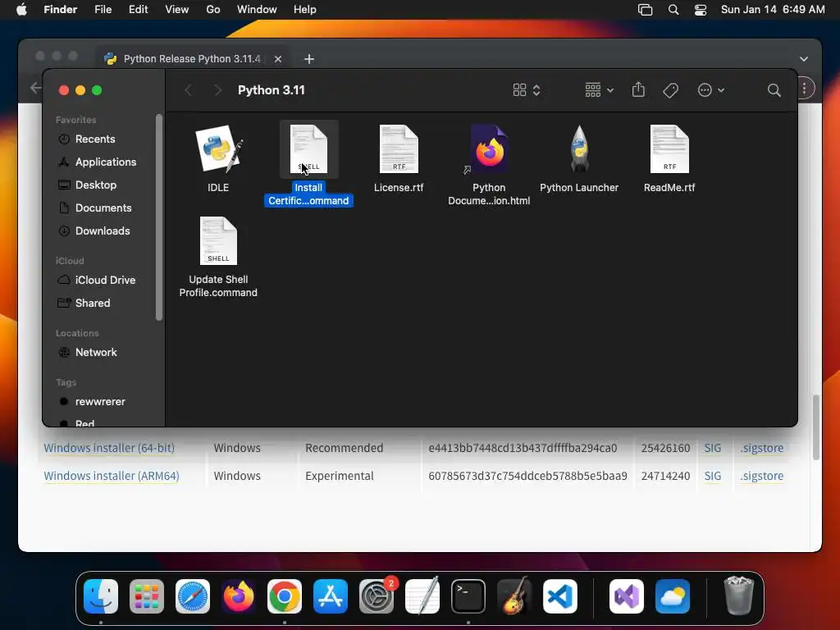
Task: Open Visual Studio Code from the Dock
Action: coord(559,596)
